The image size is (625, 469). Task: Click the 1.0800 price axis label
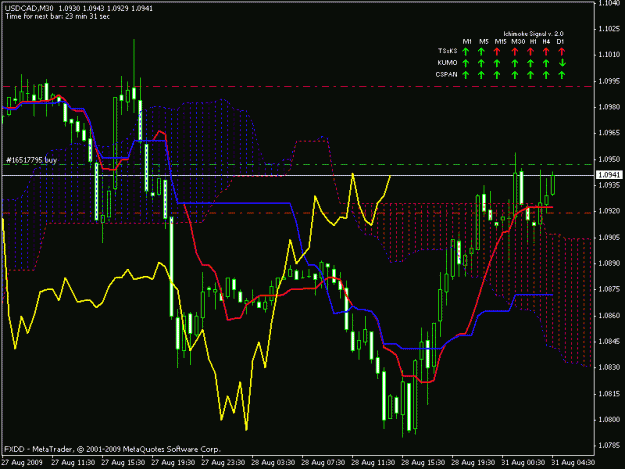pos(609,420)
